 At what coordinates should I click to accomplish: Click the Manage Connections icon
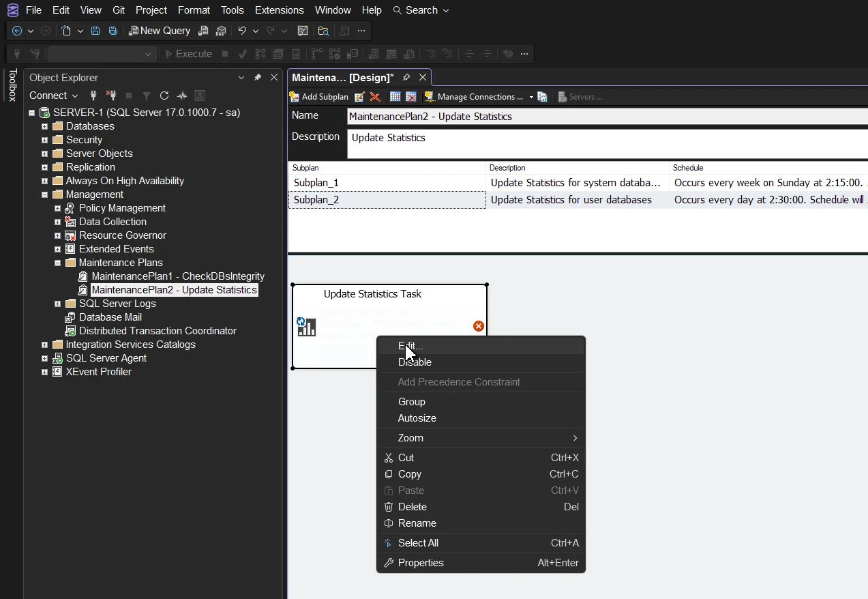430,96
